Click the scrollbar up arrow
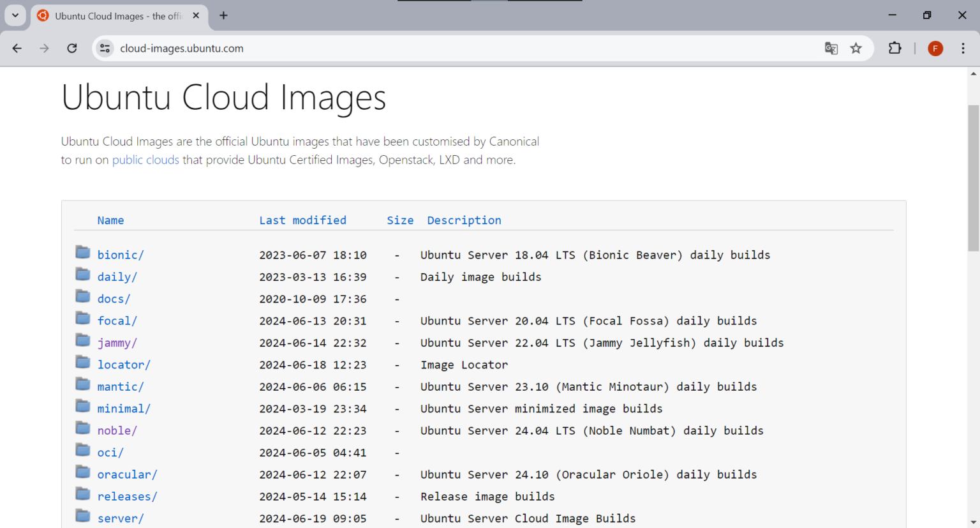Viewport: 980px width, 528px height. (973, 73)
